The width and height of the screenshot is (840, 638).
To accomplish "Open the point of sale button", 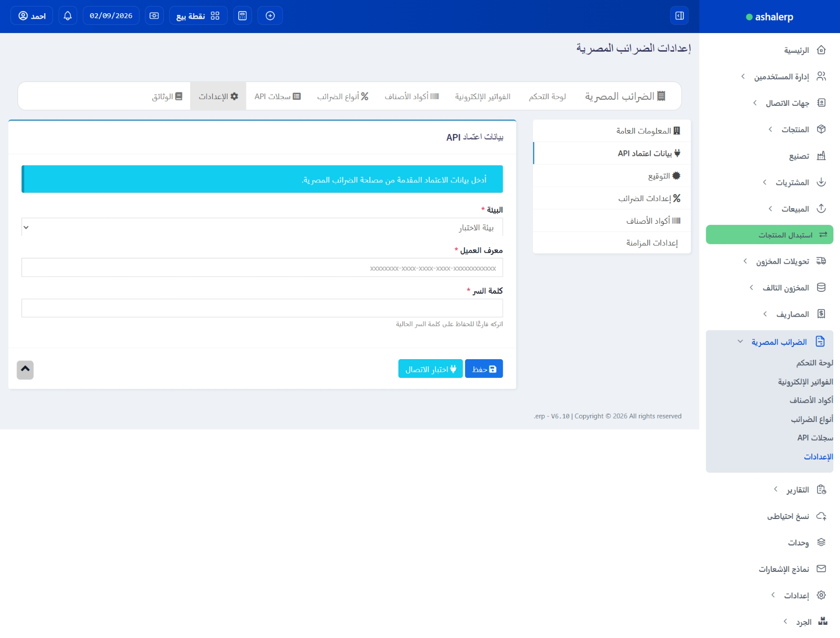I will pyautogui.click(x=198, y=15).
